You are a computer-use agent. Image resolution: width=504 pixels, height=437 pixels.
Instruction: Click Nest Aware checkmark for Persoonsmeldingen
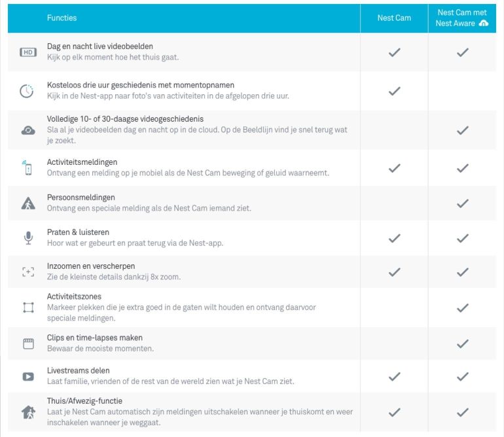coord(463,203)
